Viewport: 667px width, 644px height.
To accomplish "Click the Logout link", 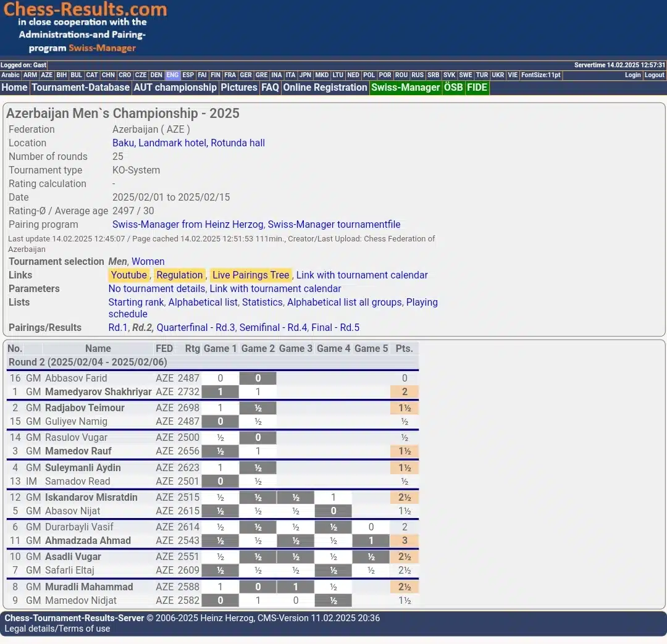I will coord(654,75).
